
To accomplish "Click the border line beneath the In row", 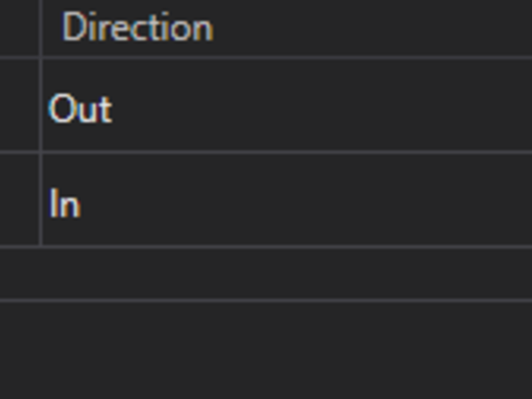I will pyautogui.click(x=266, y=247).
